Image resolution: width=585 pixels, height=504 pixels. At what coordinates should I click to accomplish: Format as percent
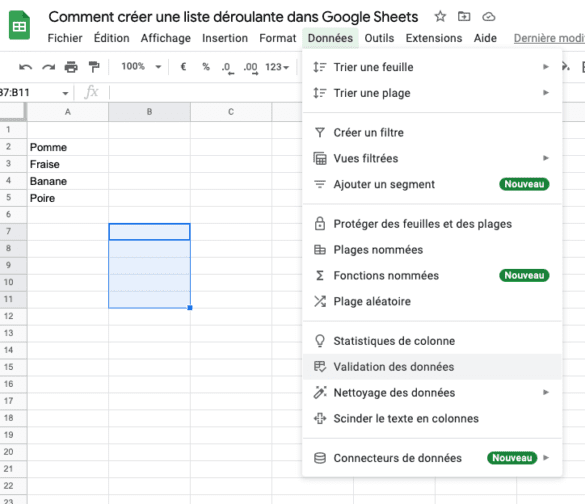(x=206, y=67)
